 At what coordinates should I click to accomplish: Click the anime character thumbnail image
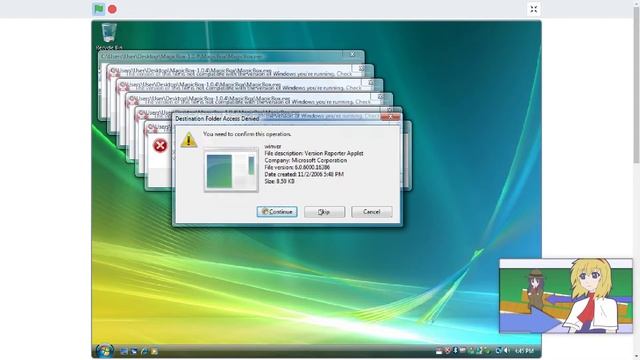click(x=566, y=296)
